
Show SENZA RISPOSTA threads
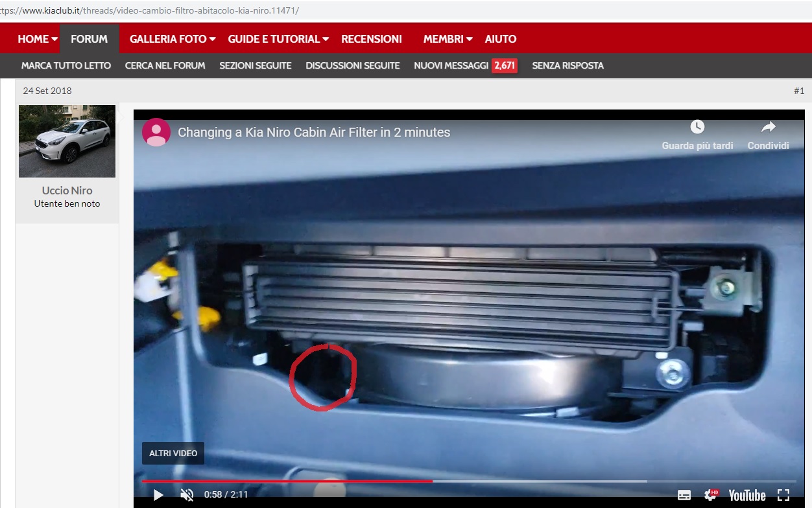568,65
